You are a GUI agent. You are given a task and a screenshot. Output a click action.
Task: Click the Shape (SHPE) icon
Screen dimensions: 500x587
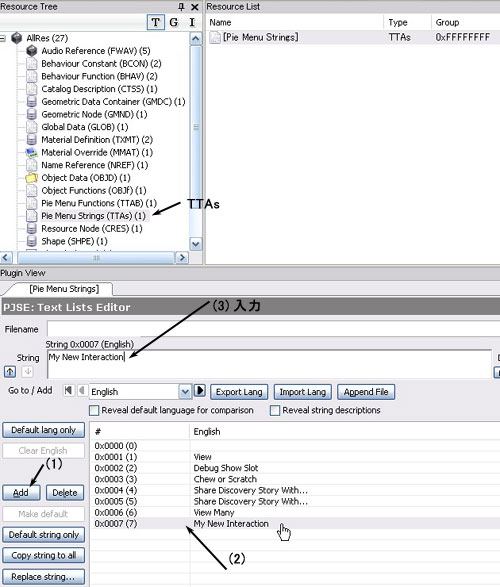click(32, 241)
